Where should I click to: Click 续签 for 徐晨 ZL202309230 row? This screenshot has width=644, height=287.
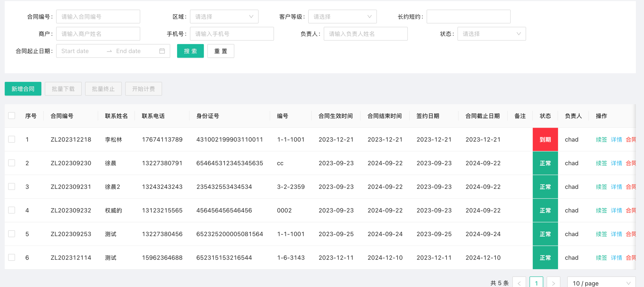601,163
